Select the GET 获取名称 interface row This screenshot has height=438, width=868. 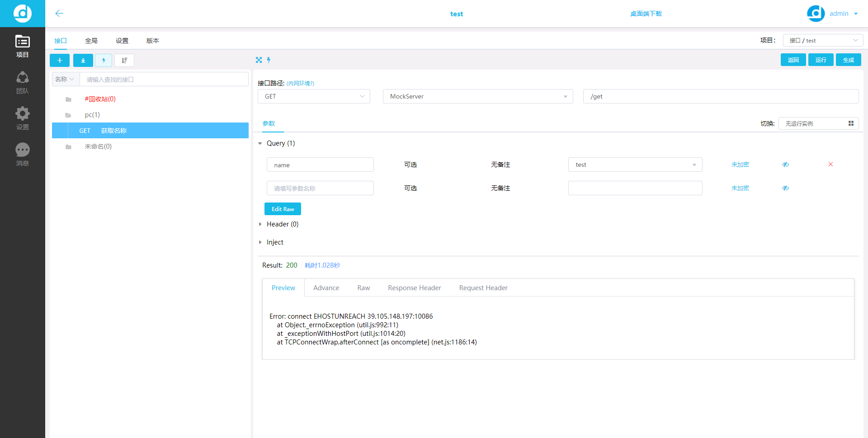(150, 131)
